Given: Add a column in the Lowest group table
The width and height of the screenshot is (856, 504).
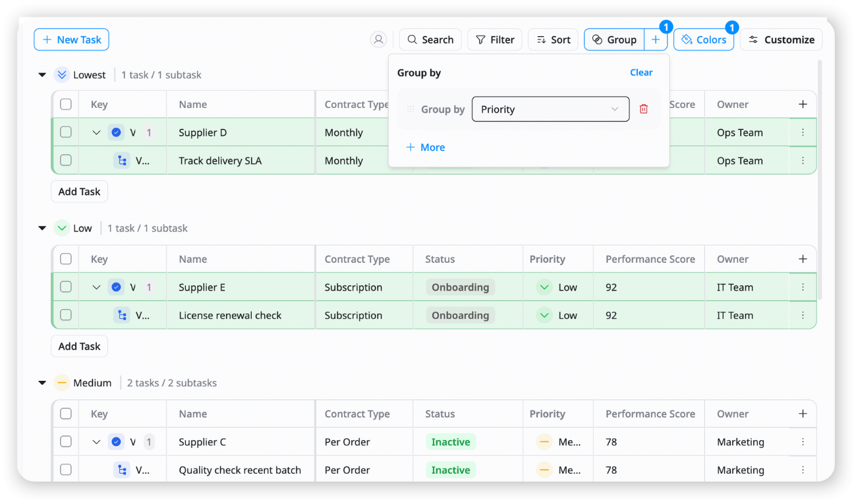Looking at the screenshot, I should pyautogui.click(x=803, y=104).
